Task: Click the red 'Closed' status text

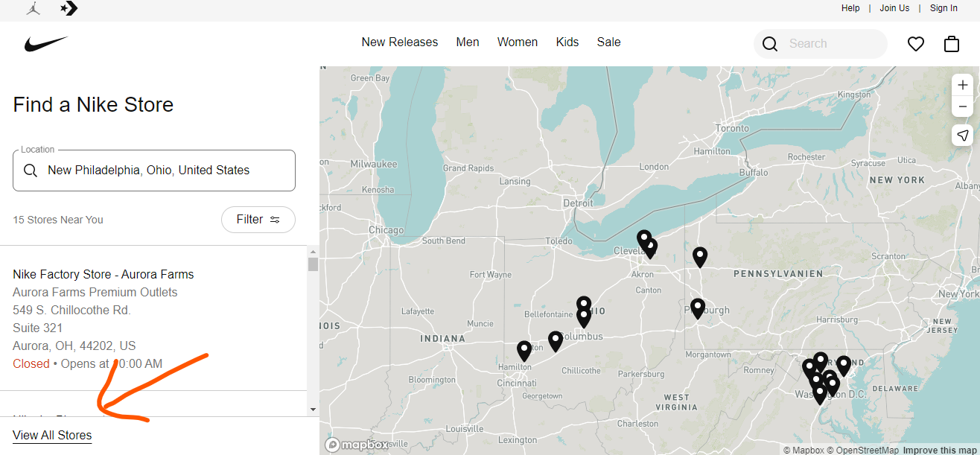Action: 31,364
